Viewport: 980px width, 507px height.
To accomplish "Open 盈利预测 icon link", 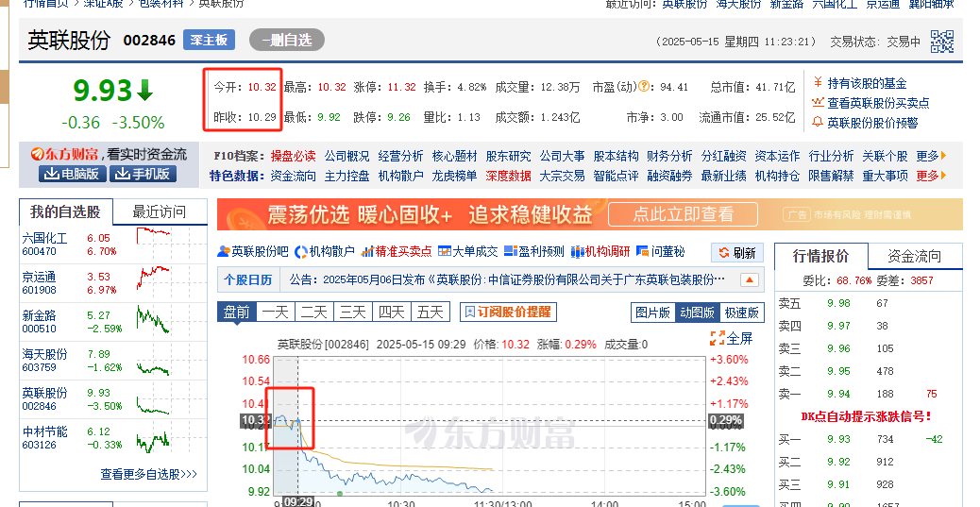I will click(x=533, y=251).
